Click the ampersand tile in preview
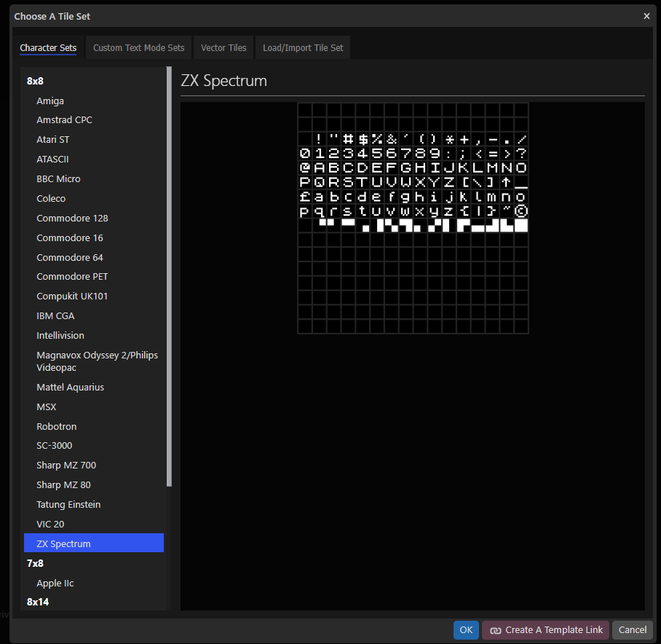This screenshot has width=661, height=644. [391, 138]
